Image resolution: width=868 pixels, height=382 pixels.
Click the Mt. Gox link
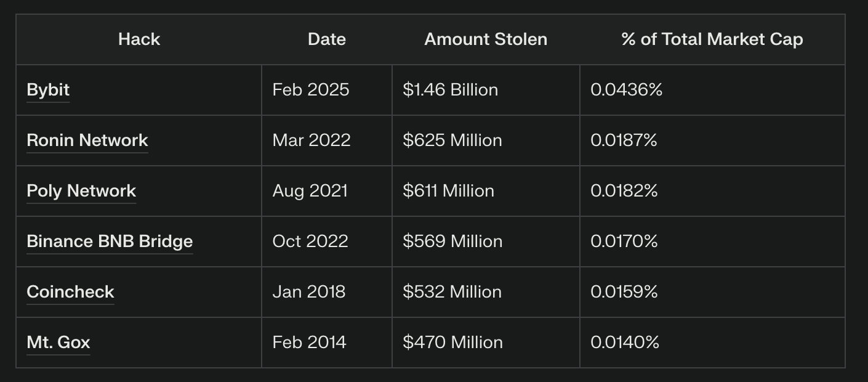tap(58, 343)
